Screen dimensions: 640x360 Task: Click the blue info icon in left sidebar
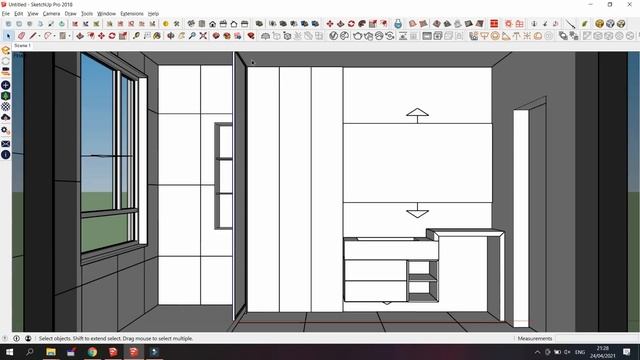click(6, 155)
